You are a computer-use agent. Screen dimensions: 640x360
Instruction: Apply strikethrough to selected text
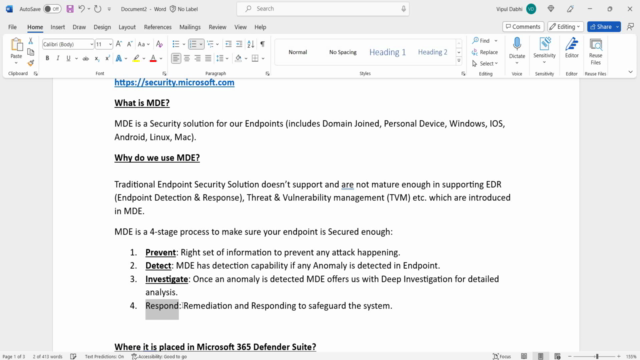pyautogui.click(x=86, y=59)
